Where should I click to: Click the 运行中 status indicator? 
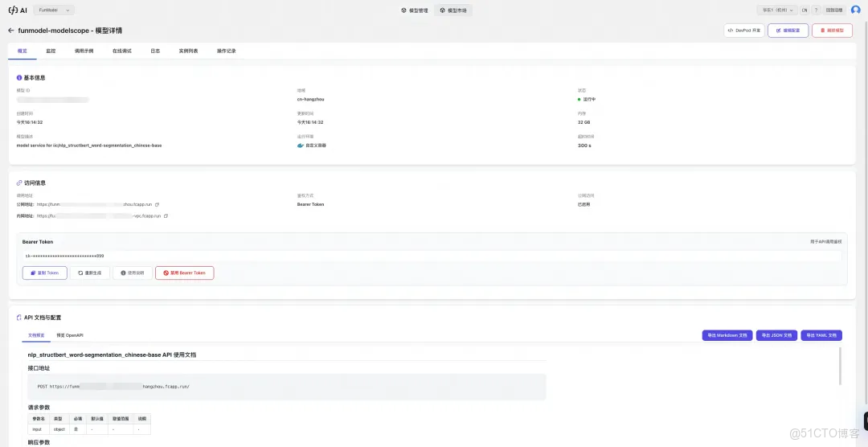coord(587,99)
